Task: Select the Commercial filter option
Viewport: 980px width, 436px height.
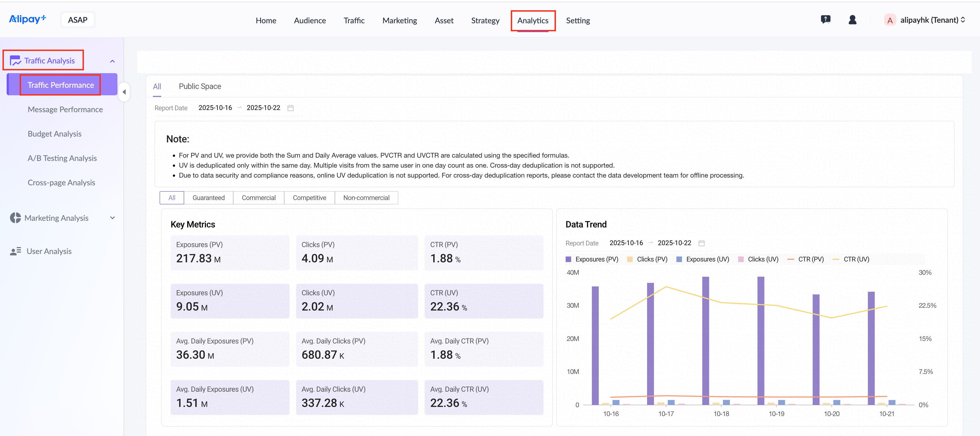Action: (x=258, y=198)
